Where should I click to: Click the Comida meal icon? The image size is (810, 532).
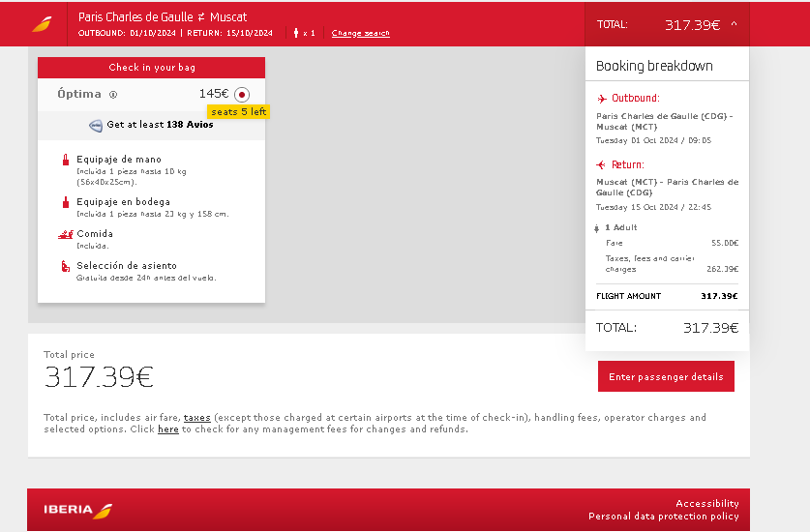(x=66, y=234)
